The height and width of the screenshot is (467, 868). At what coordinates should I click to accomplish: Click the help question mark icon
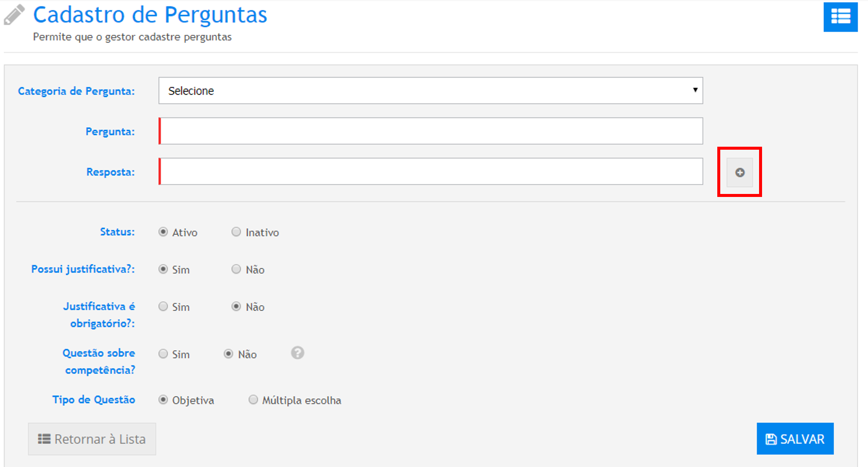[297, 353]
